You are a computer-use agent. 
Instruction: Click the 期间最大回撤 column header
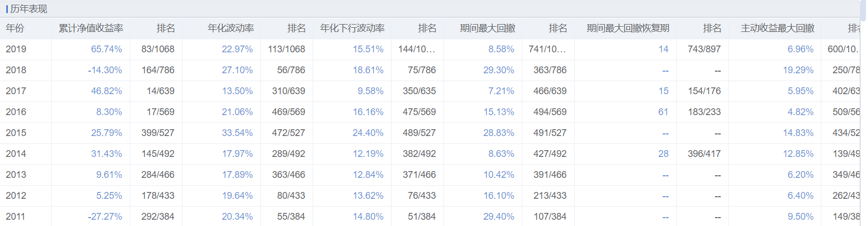[x=487, y=28]
